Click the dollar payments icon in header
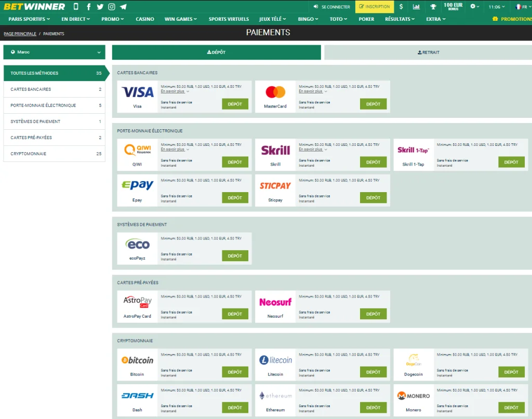 [x=401, y=7]
